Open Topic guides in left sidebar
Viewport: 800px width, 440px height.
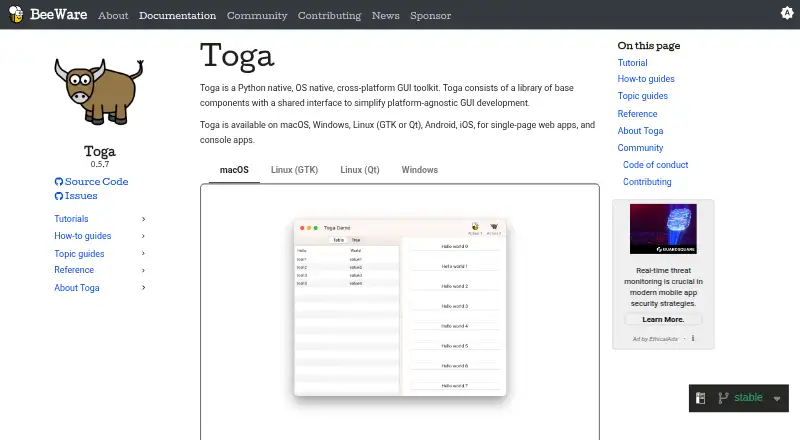[79, 254]
